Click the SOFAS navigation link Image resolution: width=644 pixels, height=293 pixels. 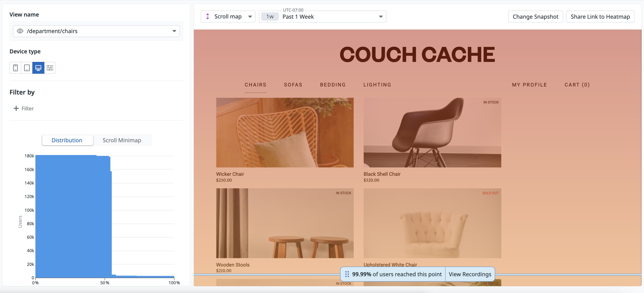coord(293,85)
